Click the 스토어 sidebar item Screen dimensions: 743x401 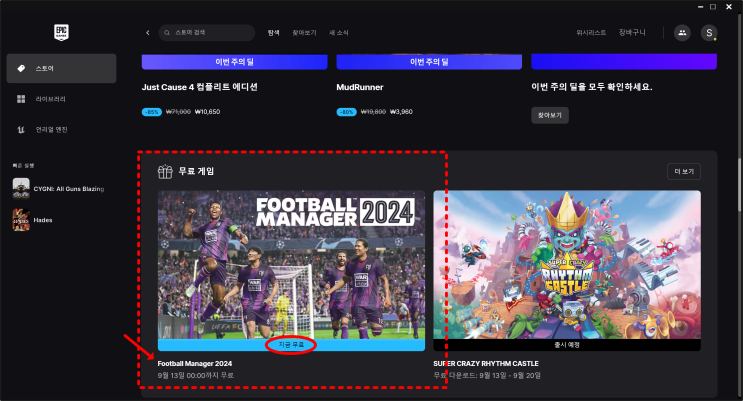tap(61, 68)
